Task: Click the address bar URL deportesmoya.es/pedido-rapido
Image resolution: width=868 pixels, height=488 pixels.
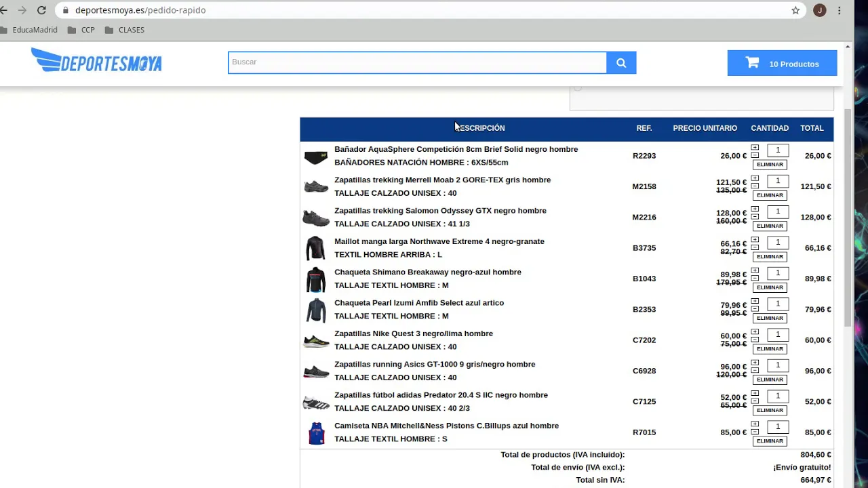Action: 140,10
